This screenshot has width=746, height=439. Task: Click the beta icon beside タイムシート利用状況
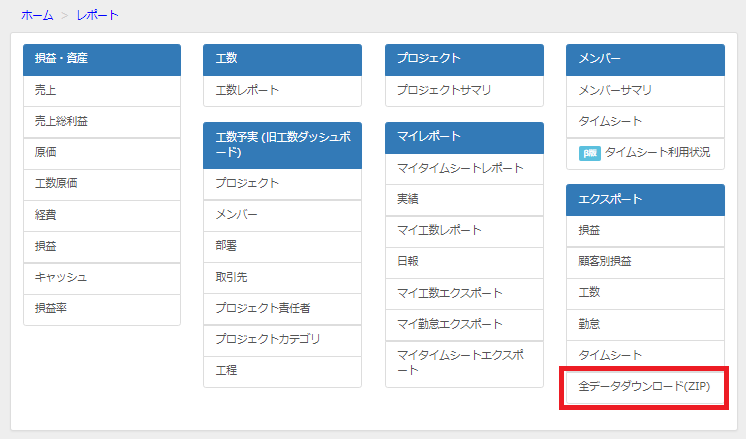[x=589, y=153]
